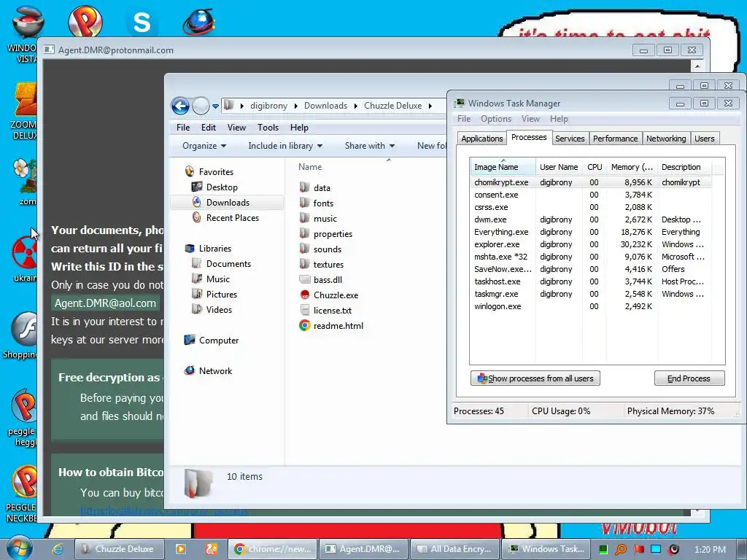
Task: Click the End Process button
Action: (689, 378)
